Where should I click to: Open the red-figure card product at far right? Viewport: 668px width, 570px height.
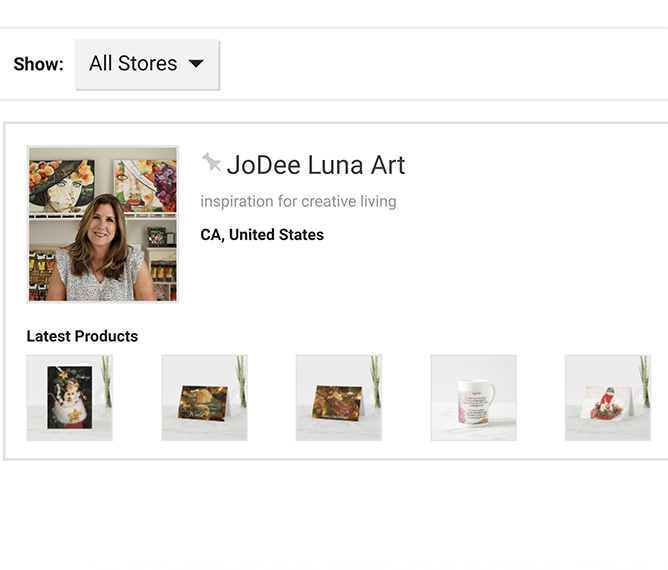(x=607, y=397)
